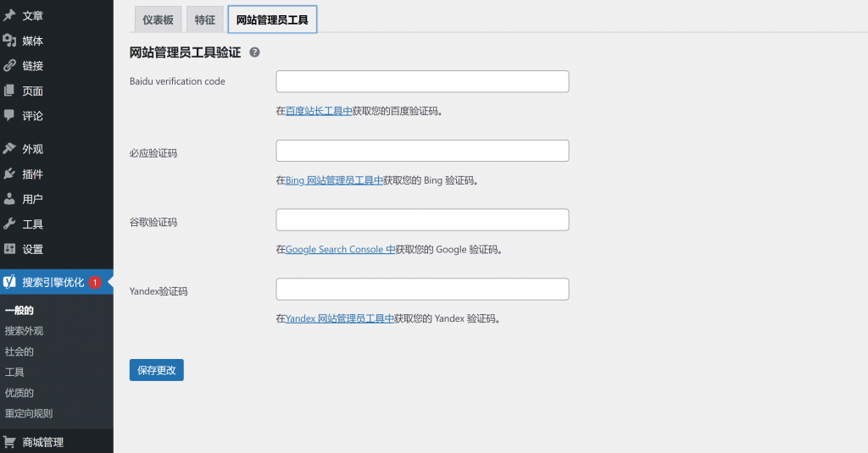Switch to the 特征 tab
The width and height of the screenshot is (868, 453).
205,20
